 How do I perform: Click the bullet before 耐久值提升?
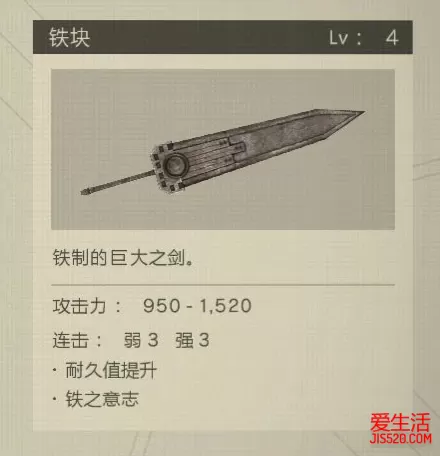point(55,370)
